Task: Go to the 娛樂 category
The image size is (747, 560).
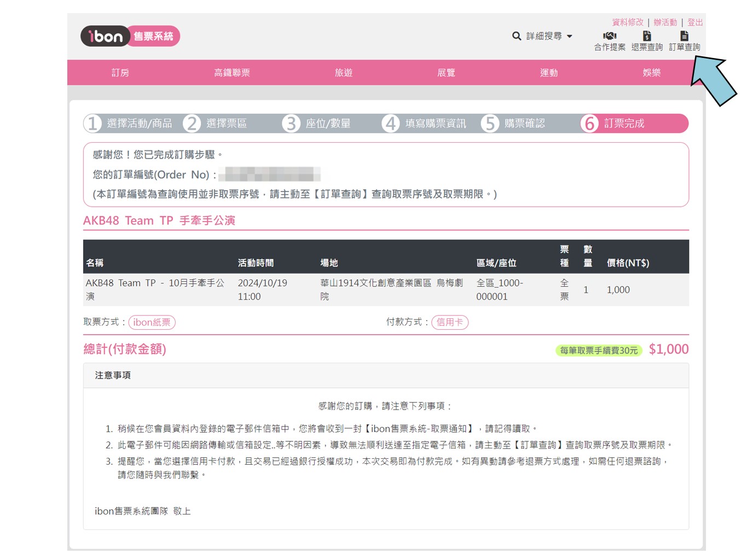Action: tap(651, 73)
